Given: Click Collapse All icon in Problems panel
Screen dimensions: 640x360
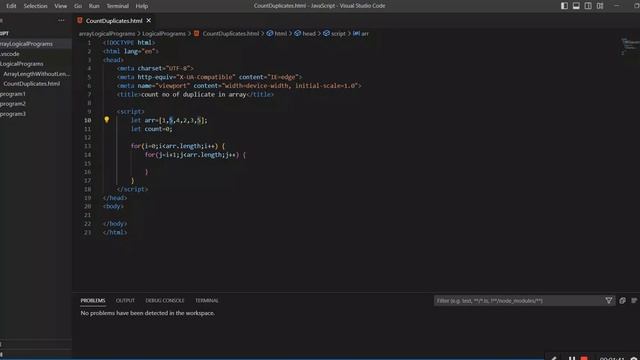Looking at the screenshot, I should pos(622,301).
